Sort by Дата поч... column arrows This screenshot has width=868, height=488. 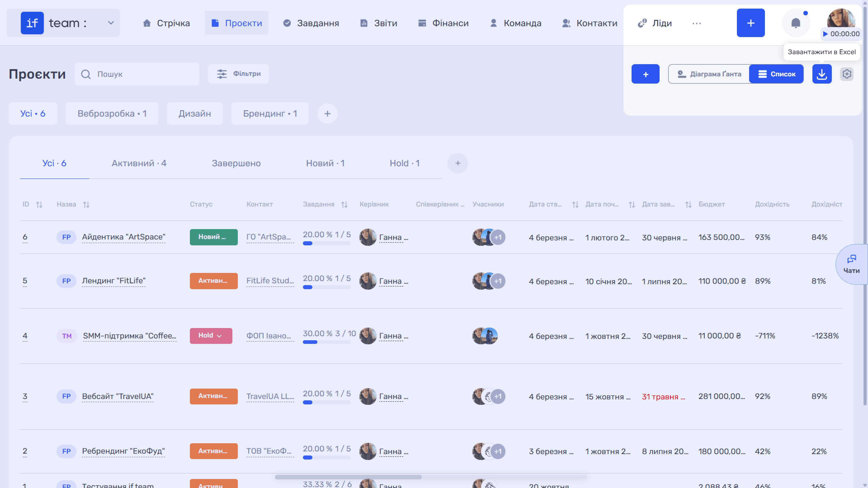pos(632,204)
